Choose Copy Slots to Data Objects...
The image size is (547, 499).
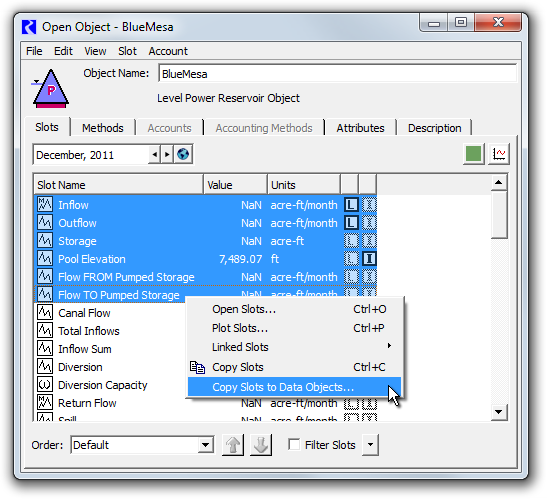(x=294, y=387)
